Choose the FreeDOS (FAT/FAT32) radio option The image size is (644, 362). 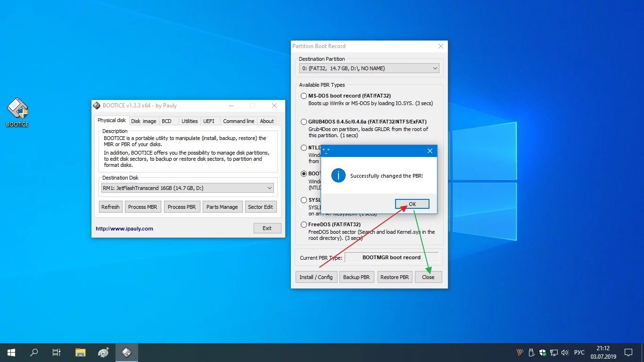point(304,225)
